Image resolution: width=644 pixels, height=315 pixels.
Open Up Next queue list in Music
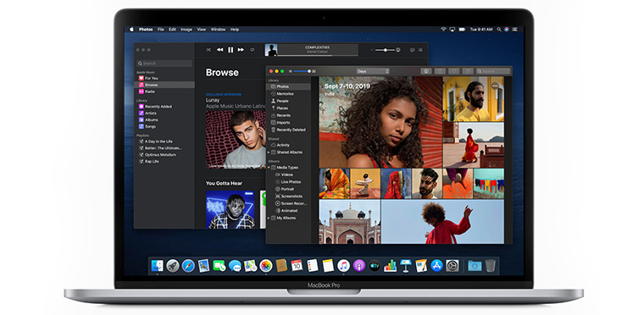point(420,50)
